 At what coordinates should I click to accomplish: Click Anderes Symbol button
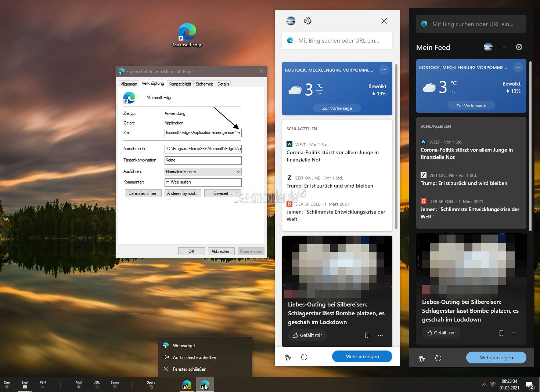point(183,193)
